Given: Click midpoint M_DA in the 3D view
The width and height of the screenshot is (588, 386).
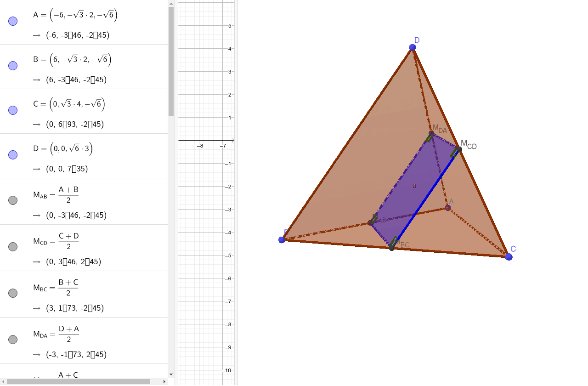Looking at the screenshot, I should click(x=431, y=133).
